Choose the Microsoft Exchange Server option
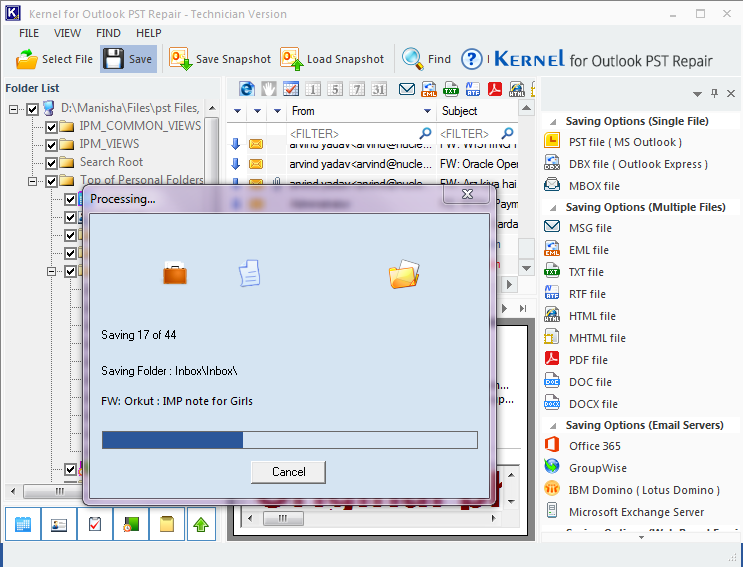This screenshot has width=743, height=567. [636, 512]
